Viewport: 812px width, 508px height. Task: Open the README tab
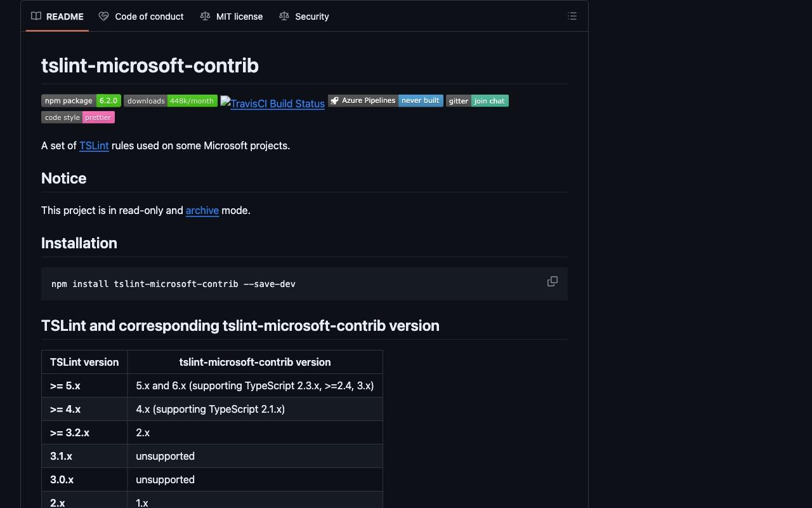(57, 17)
